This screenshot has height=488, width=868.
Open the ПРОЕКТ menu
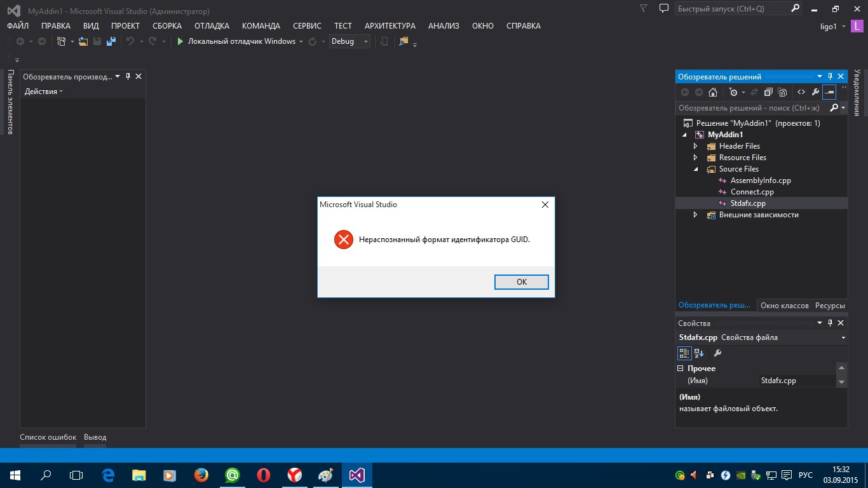[x=125, y=26]
